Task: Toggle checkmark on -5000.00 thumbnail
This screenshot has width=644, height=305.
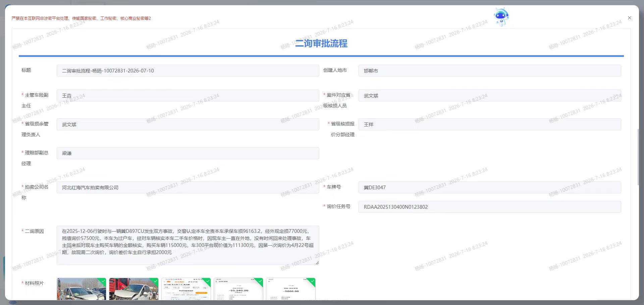Action: [312, 281]
